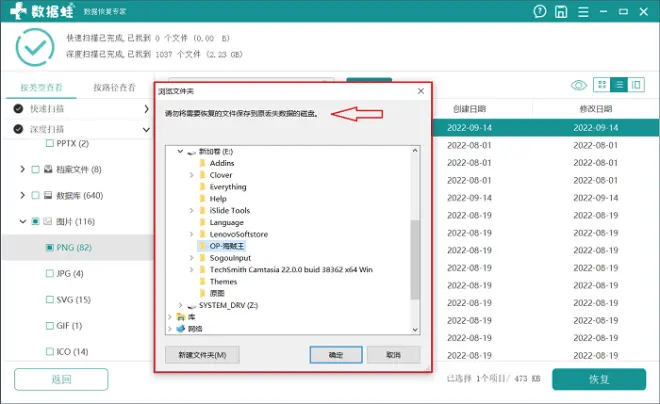Click the 返回 back button
This screenshot has height=404, width=660.
click(61, 379)
